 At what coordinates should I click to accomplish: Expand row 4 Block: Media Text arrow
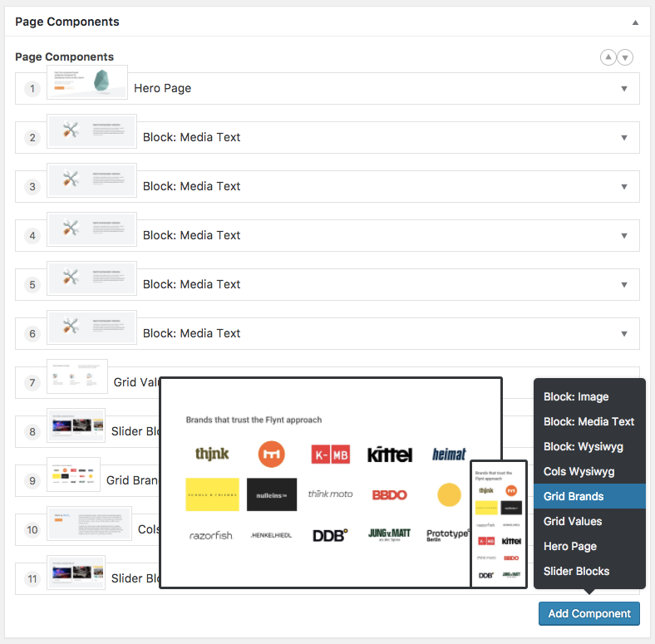point(624,236)
